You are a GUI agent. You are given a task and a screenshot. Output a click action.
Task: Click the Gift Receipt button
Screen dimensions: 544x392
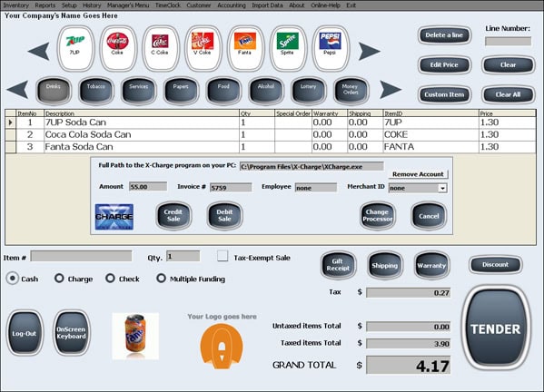coord(338,265)
